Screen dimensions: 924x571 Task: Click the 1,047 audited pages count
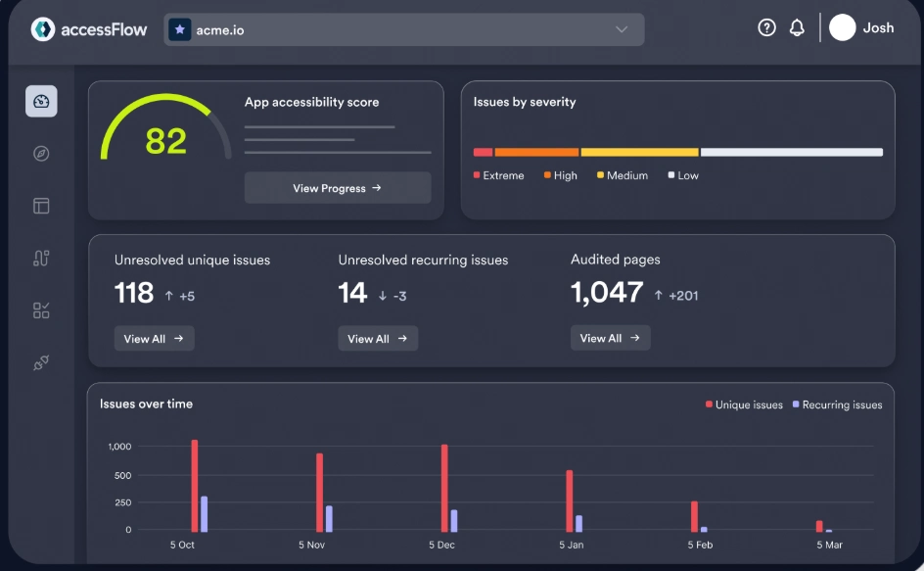607,293
